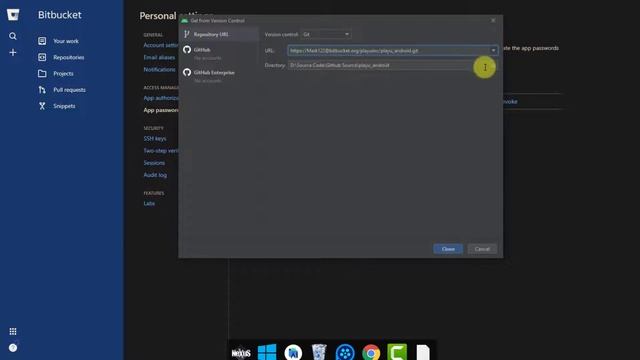The width and height of the screenshot is (640, 360).
Task: Click the Pull requests icon
Action: [x=42, y=90]
